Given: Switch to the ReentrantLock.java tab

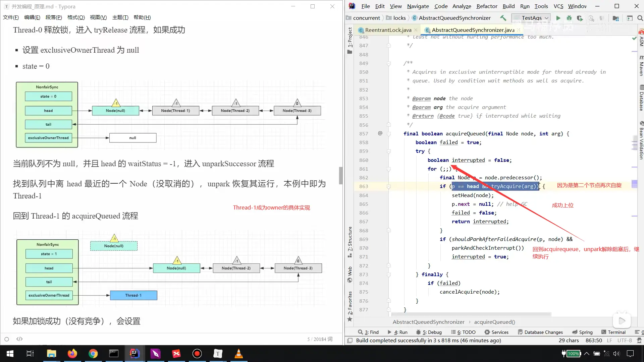Looking at the screenshot, I should (388, 30).
